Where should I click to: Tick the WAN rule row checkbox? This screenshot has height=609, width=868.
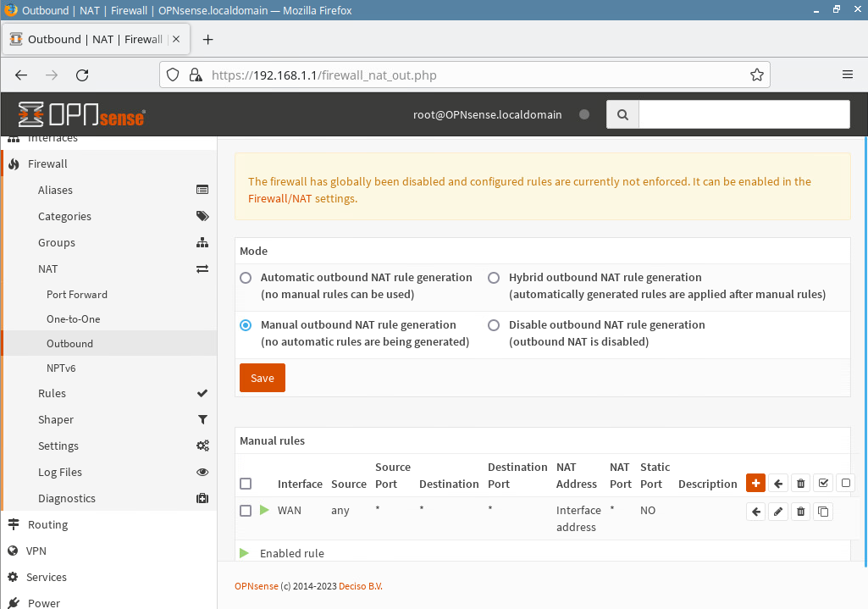(246, 511)
